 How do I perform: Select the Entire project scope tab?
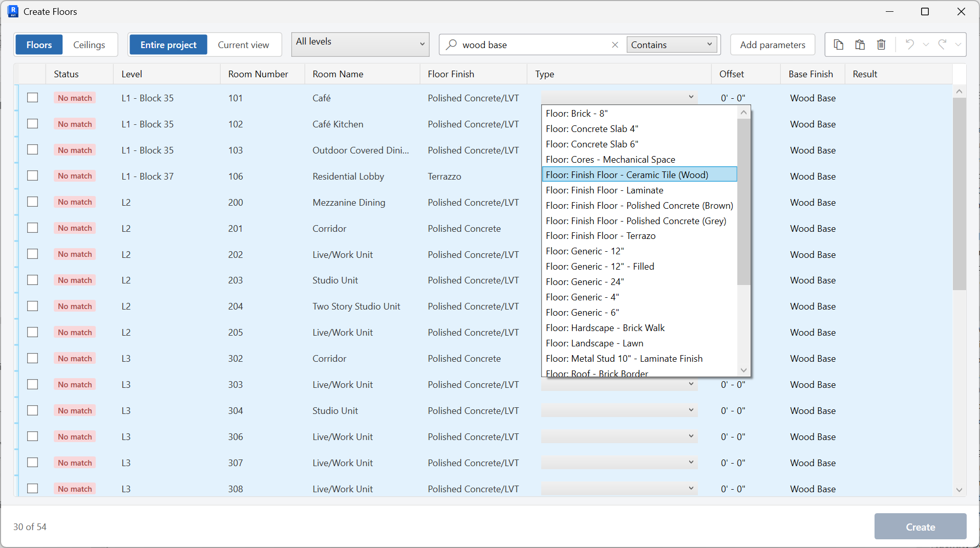coord(168,45)
